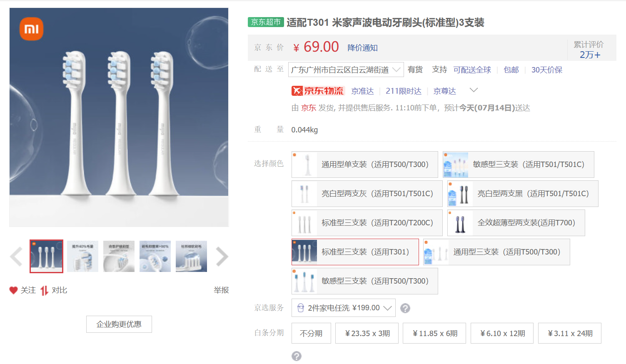Select 不分期 installment option

311,333
